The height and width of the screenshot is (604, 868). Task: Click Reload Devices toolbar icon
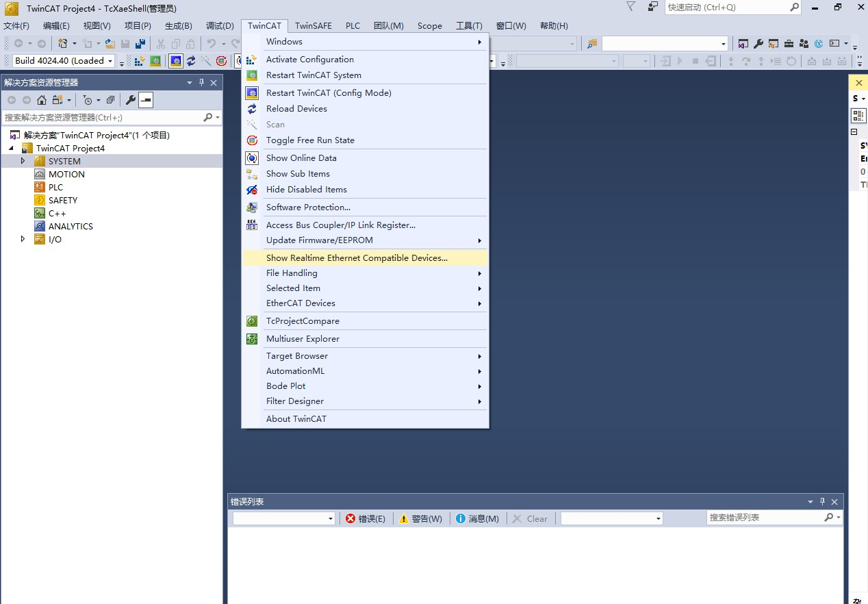tap(191, 61)
